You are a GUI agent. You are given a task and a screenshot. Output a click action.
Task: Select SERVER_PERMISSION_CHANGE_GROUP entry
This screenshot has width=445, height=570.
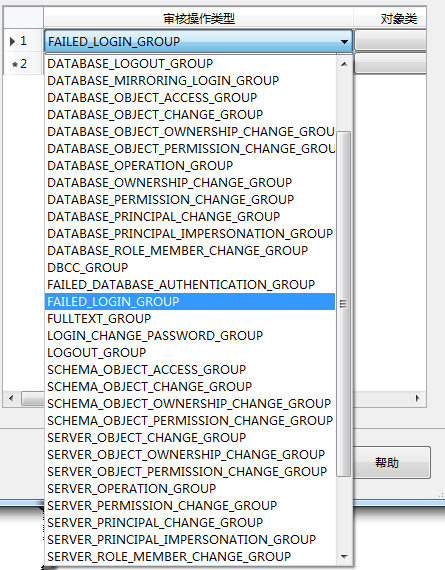[190, 506]
